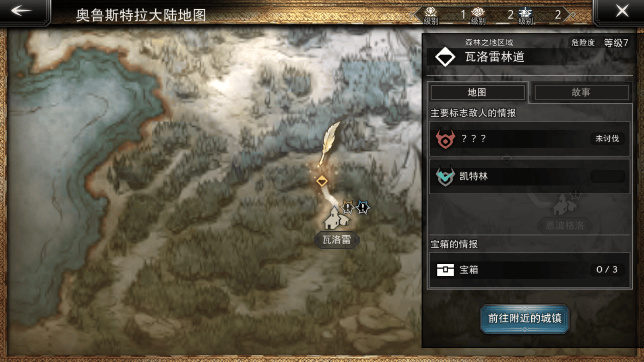Switch to the 地图 tab

pyautogui.click(x=477, y=93)
